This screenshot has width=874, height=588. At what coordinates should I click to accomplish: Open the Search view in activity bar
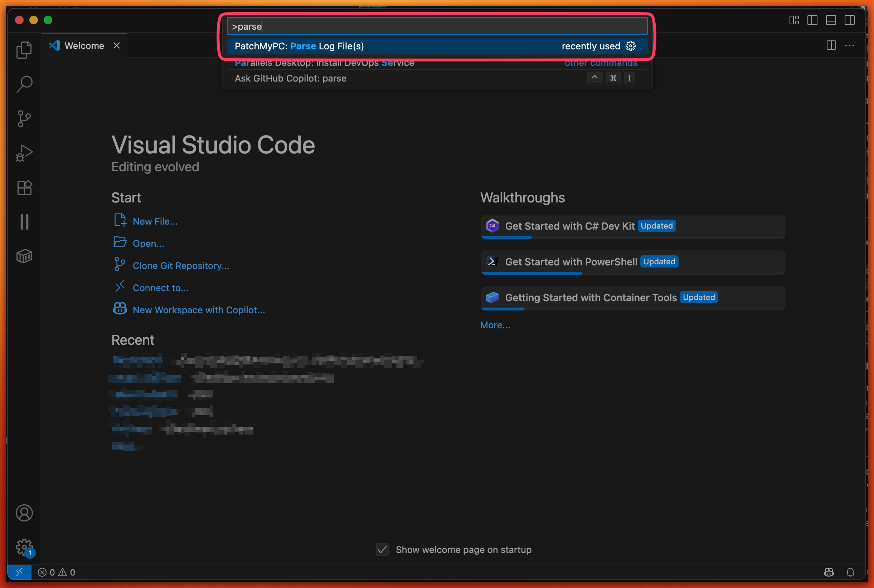[x=24, y=84]
